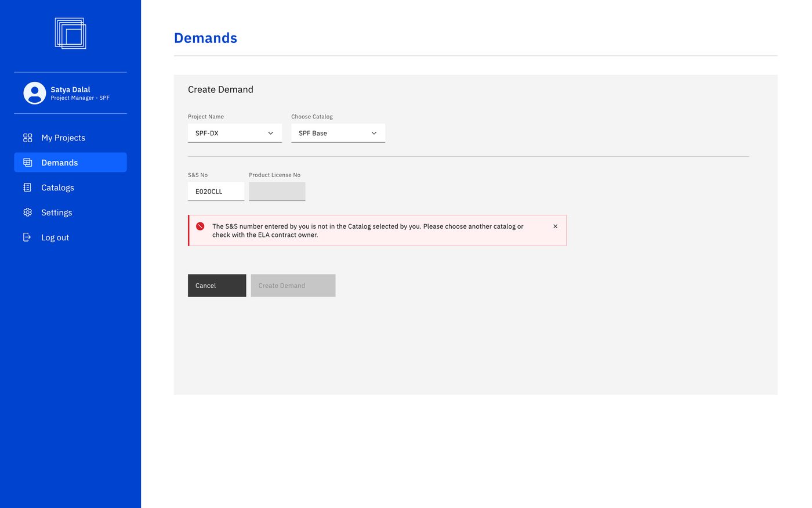Click the stacked squares app logo
812x508 pixels.
pyautogui.click(x=70, y=33)
